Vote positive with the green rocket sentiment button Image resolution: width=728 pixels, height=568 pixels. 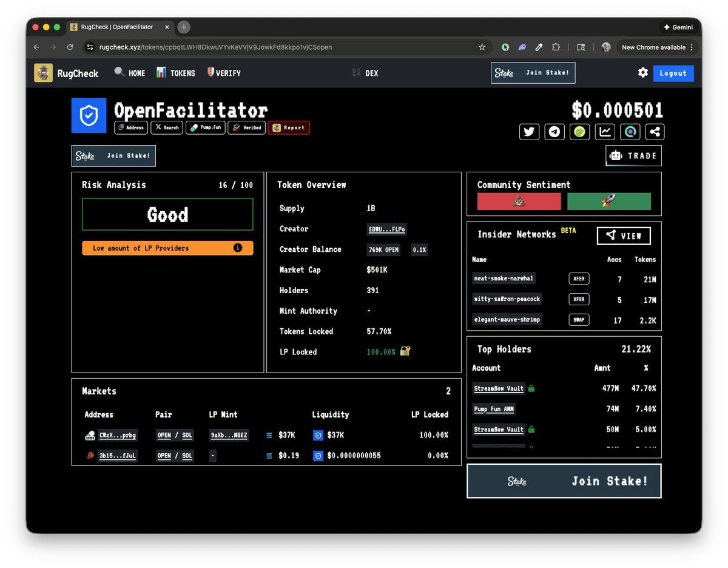[609, 201]
